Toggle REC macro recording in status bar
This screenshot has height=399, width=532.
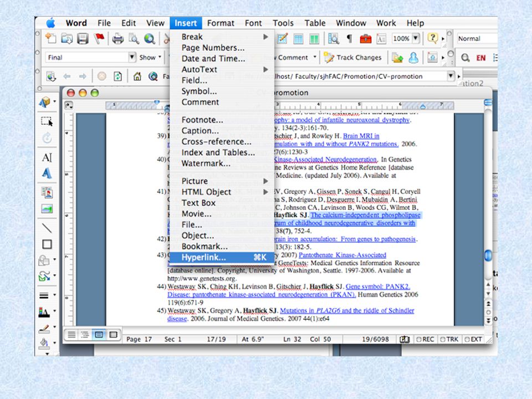425,339
